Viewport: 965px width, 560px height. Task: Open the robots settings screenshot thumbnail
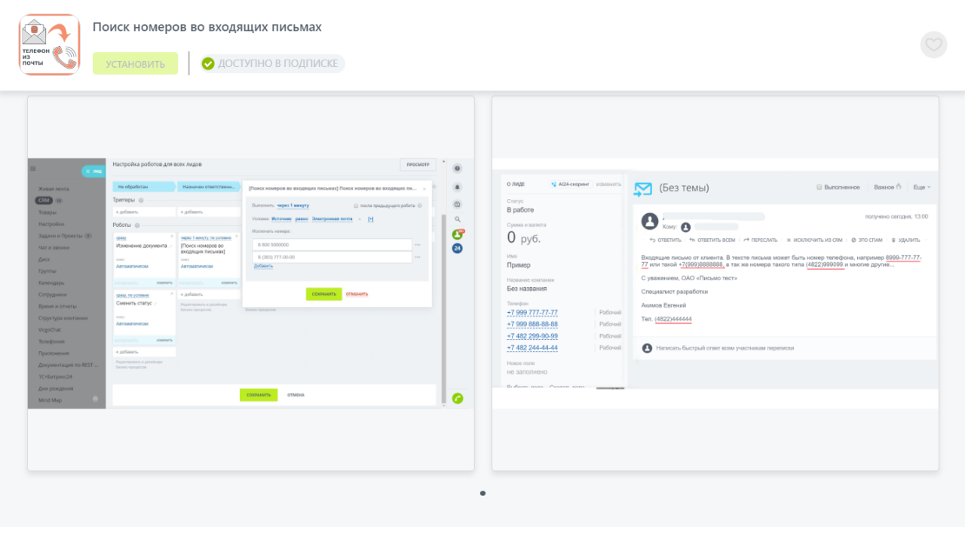(251, 283)
